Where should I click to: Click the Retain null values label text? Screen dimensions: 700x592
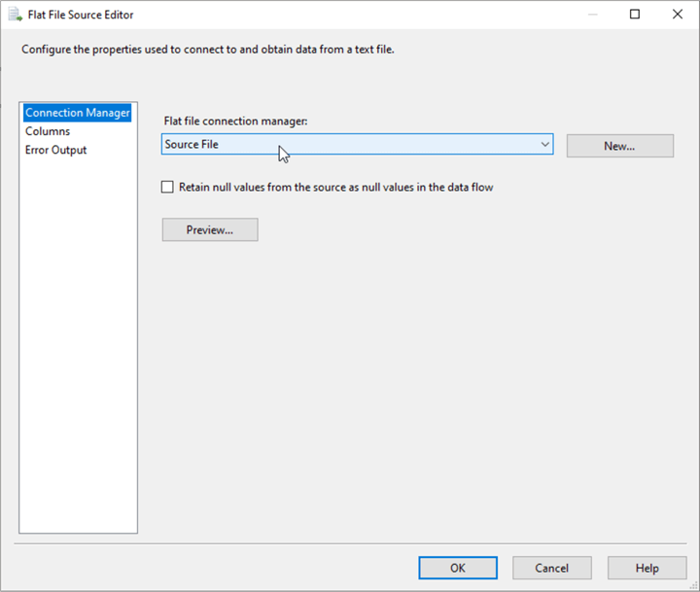335,187
